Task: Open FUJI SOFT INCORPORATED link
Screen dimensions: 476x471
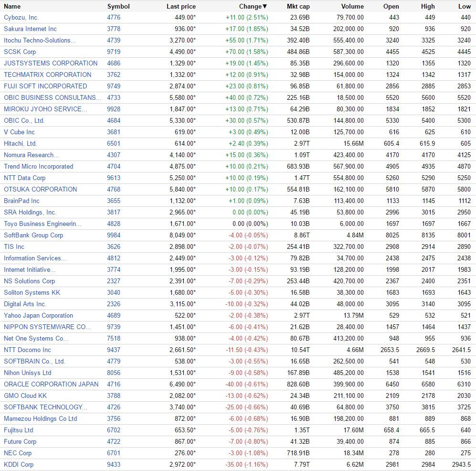Action: pyautogui.click(x=45, y=86)
